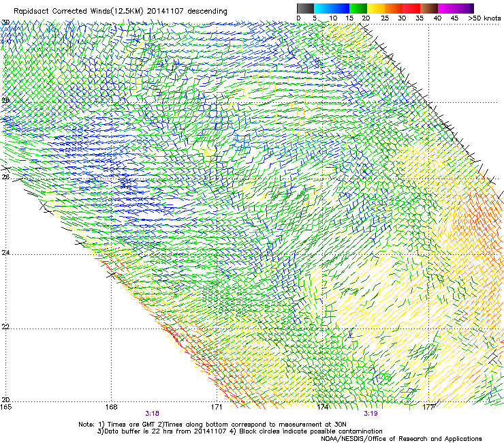The height and width of the screenshot is (443, 504).
Task: Click the NOAA/NESDIS credit line
Action: click(x=401, y=439)
